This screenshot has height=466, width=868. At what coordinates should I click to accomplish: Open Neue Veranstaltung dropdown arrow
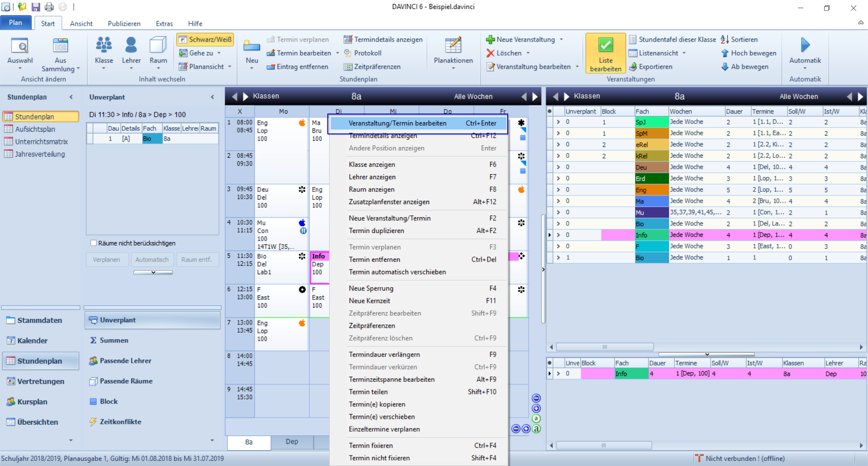(561, 39)
